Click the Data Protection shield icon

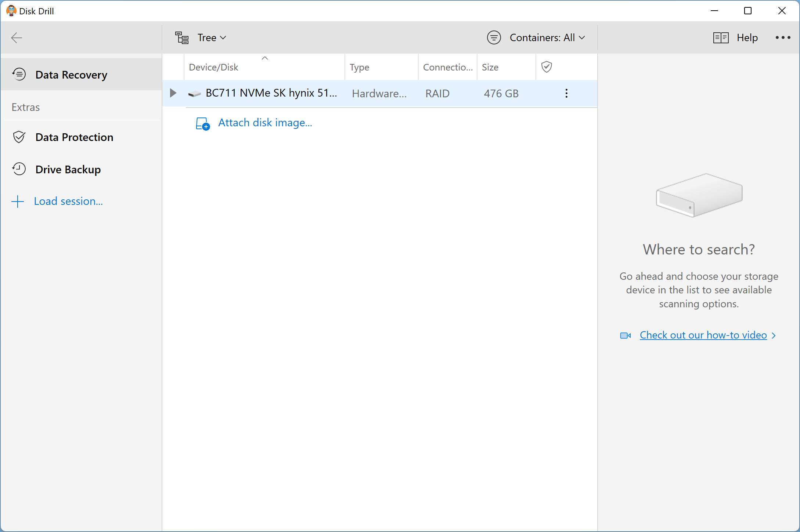tap(18, 137)
